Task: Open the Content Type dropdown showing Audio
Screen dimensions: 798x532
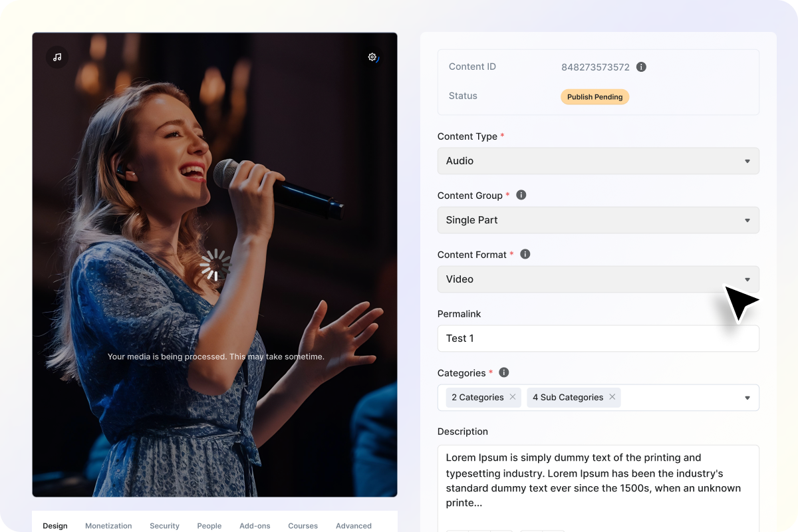Action: (x=597, y=161)
